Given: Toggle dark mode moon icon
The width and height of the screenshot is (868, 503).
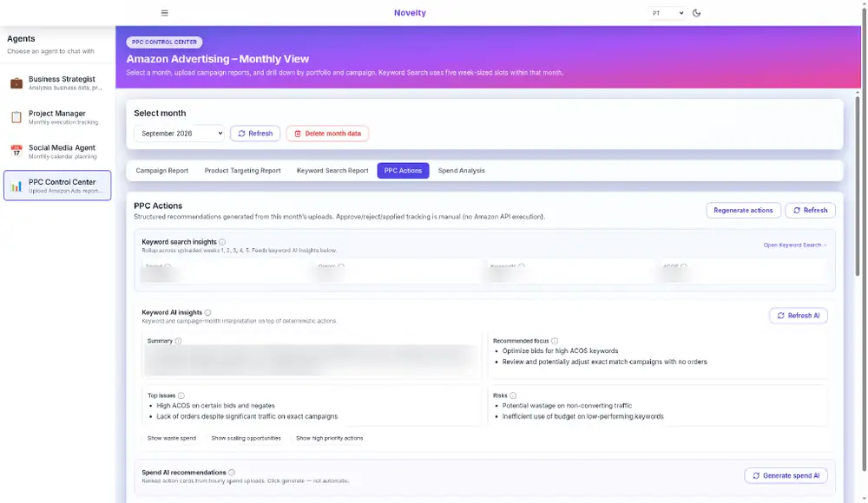Looking at the screenshot, I should coord(696,13).
